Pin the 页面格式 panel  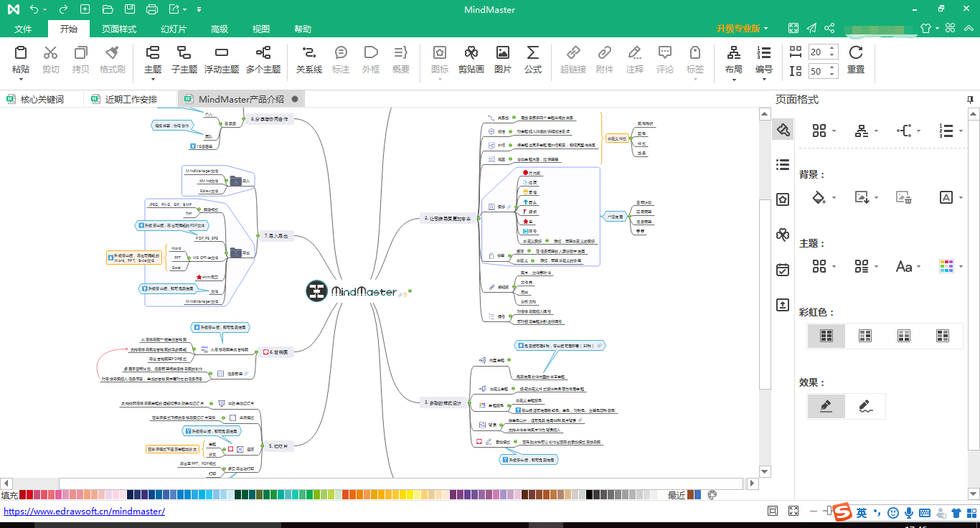pos(970,100)
